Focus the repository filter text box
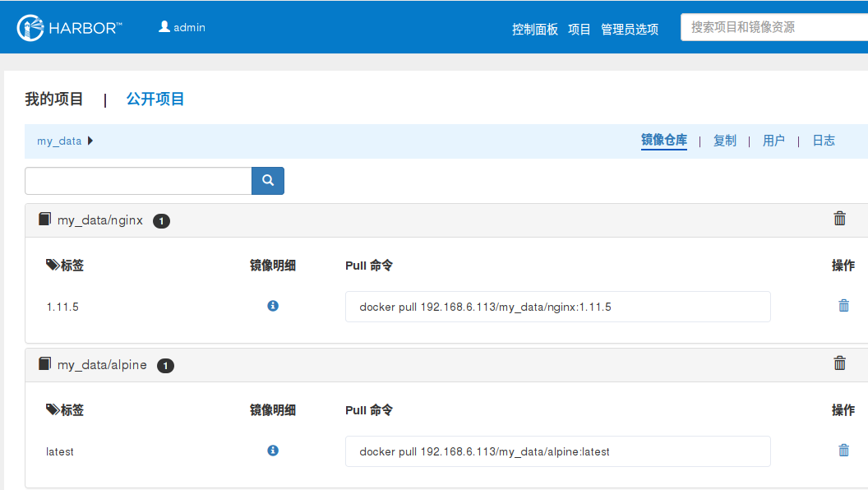The height and width of the screenshot is (490, 868). pyautogui.click(x=138, y=181)
